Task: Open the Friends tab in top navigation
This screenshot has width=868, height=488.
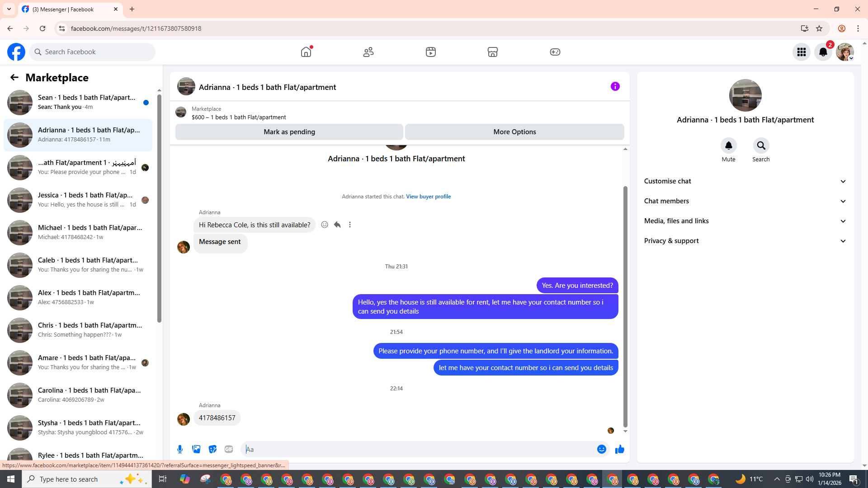Action: click(368, 52)
